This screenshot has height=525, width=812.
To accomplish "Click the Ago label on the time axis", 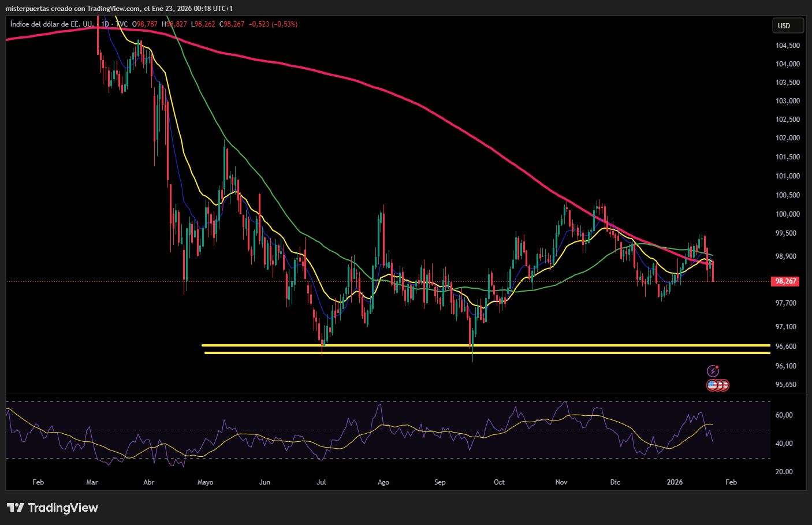I will click(383, 482).
